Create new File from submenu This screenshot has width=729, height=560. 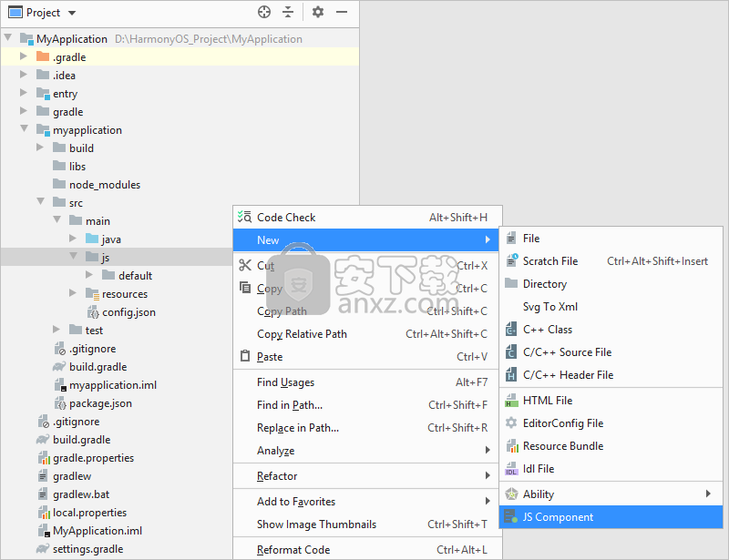(611, 239)
